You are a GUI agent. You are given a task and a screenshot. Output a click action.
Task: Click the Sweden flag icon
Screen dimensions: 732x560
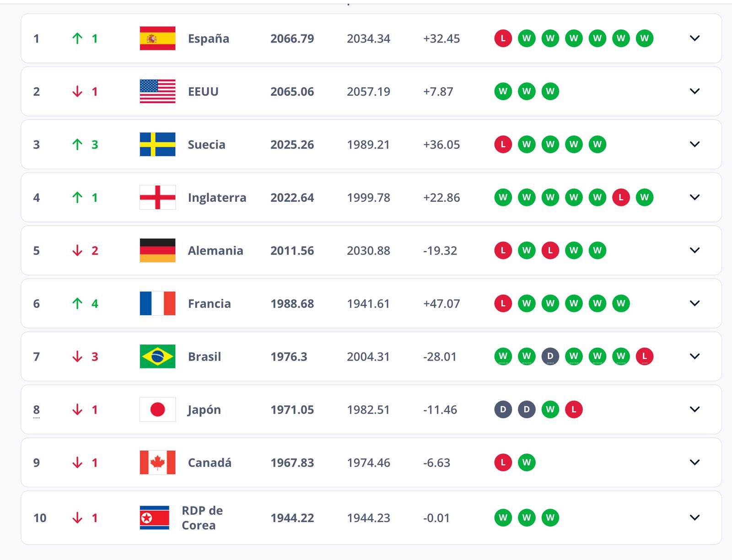pyautogui.click(x=157, y=145)
